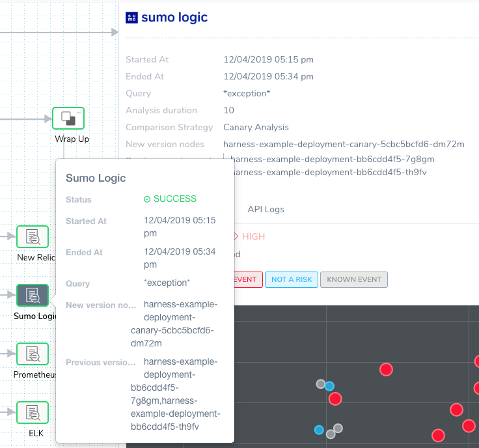Viewport: 479px width, 448px height.
Task: Click the SUCCESS status text in the popup
Action: (x=174, y=199)
